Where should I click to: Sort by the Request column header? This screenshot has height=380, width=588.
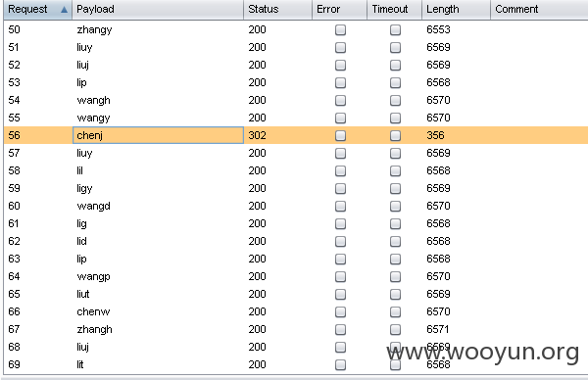(x=38, y=10)
